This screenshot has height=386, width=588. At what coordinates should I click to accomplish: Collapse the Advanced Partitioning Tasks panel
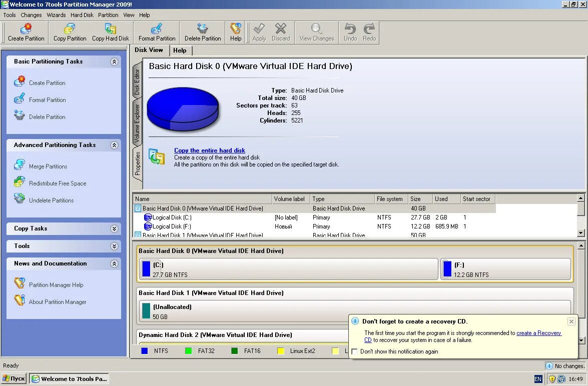point(115,145)
